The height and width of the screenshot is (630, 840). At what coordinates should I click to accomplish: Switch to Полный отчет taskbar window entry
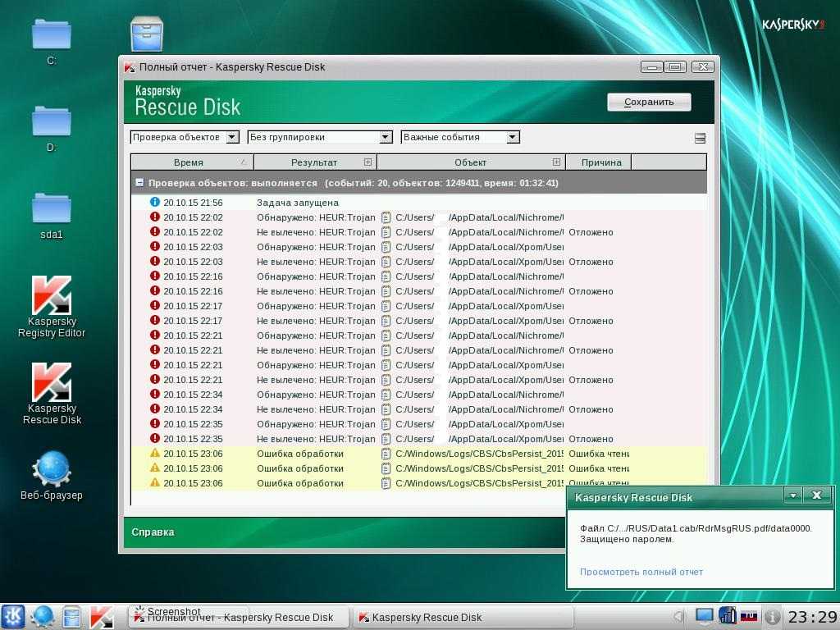tap(238, 617)
